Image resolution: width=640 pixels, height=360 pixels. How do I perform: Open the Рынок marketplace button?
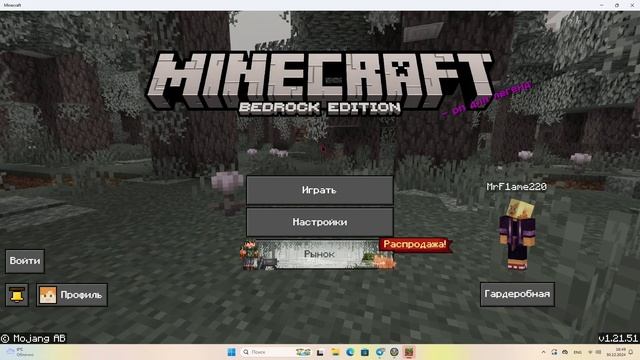pos(320,254)
